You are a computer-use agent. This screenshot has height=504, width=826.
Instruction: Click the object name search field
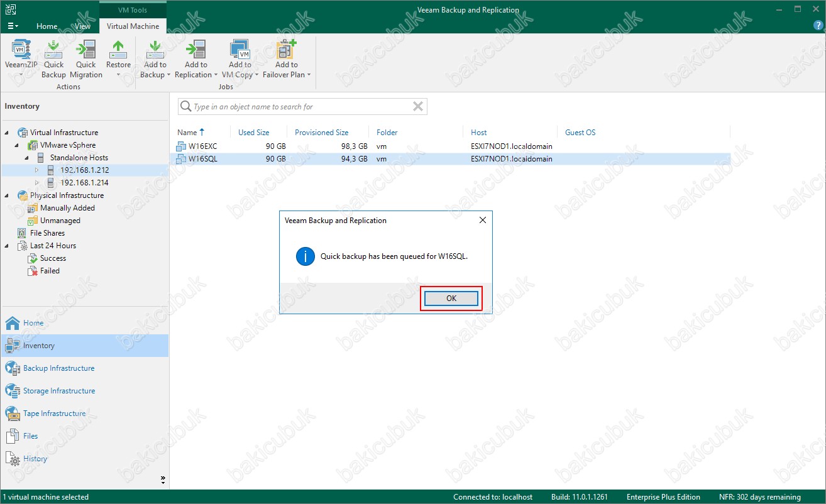pos(302,107)
